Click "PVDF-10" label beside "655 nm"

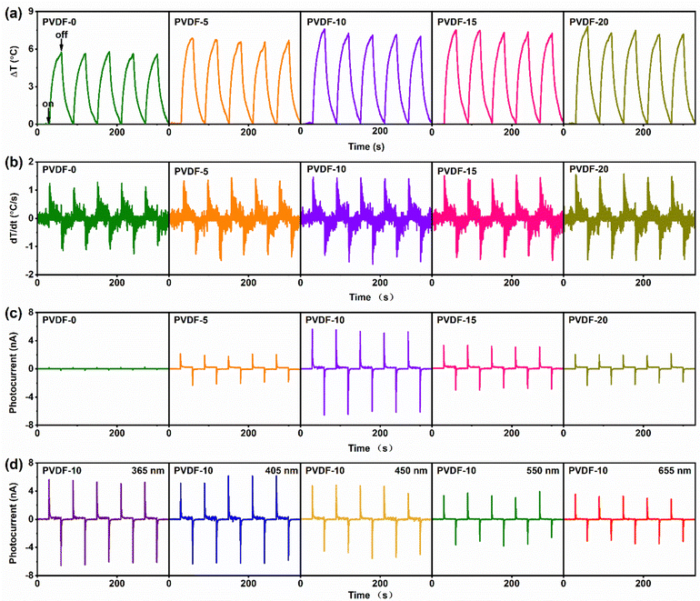click(x=588, y=471)
